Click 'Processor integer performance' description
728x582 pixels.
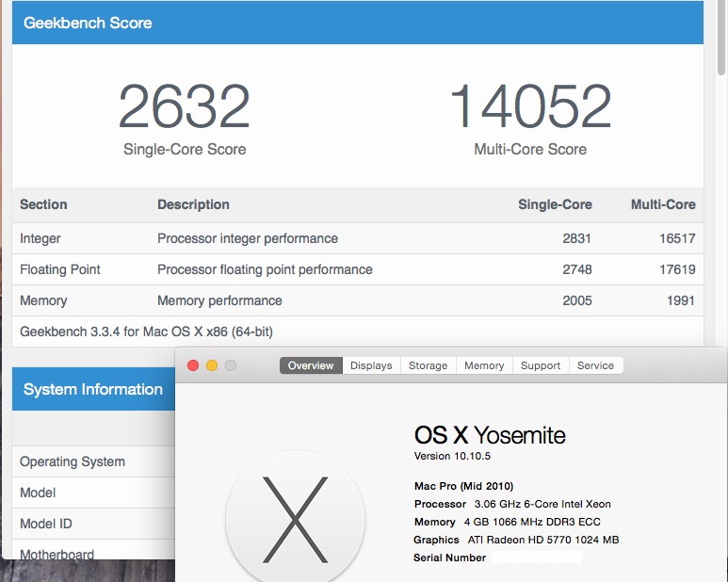[248, 238]
